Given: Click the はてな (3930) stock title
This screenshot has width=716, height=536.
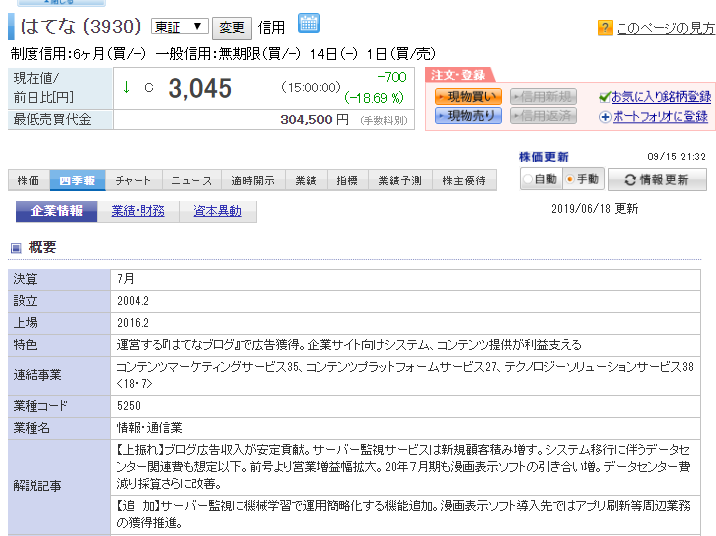Looking at the screenshot, I should pos(81,26).
